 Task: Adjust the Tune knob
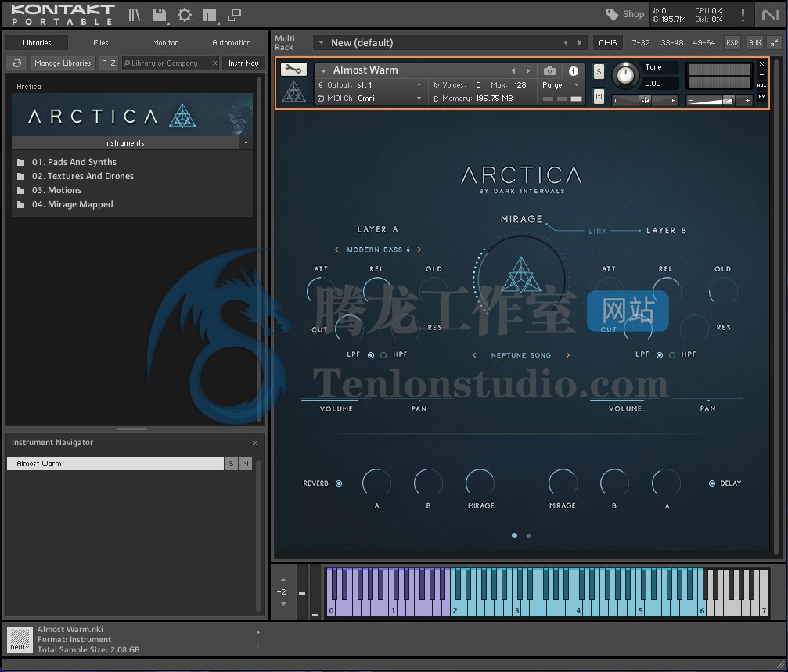[624, 75]
